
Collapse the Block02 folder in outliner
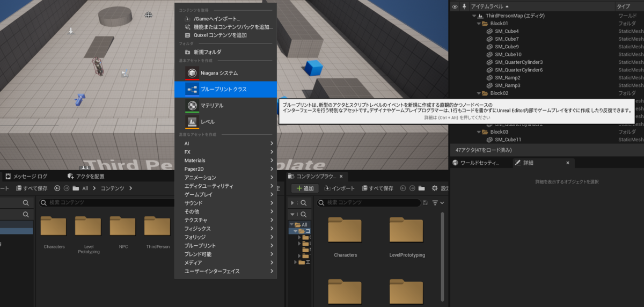[478, 93]
